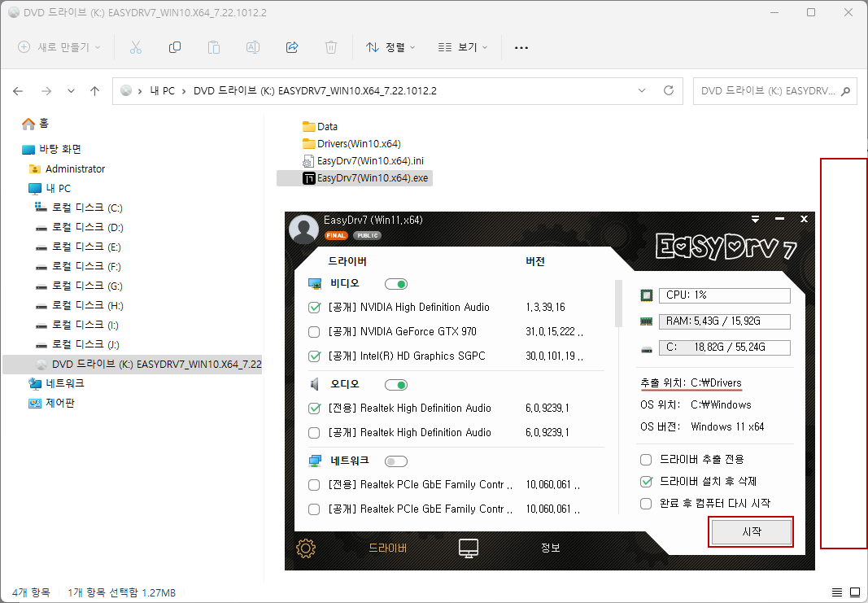The height and width of the screenshot is (603, 868).
Task: Open the 정렬 sort dropdown
Action: pos(390,48)
